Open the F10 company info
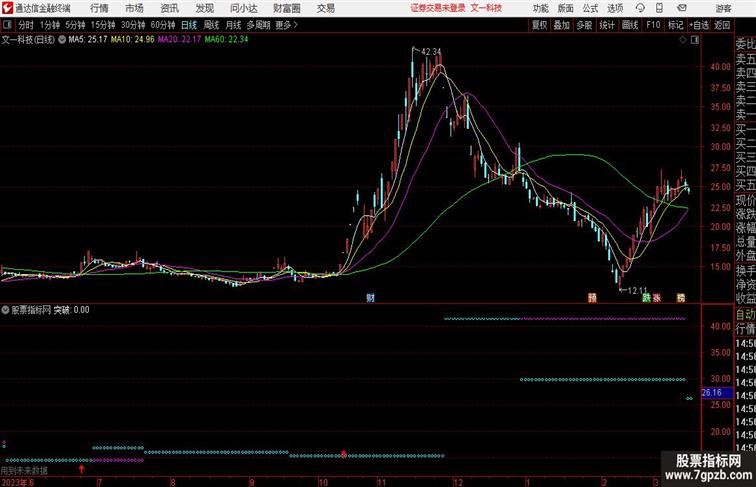756x487 pixels. click(653, 25)
